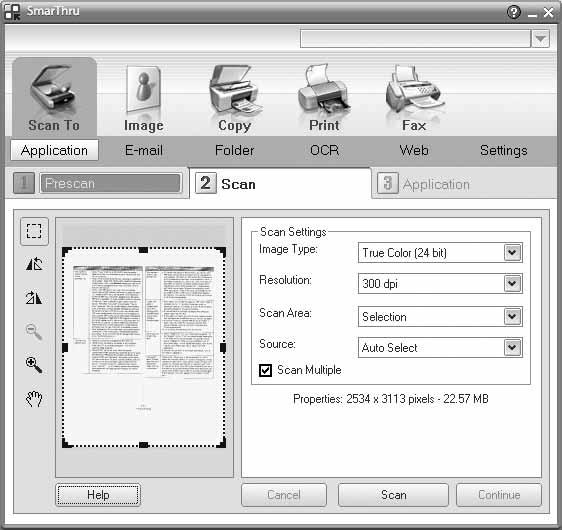The image size is (562, 530).
Task: Click the upper flip image tool
Action: click(34, 264)
